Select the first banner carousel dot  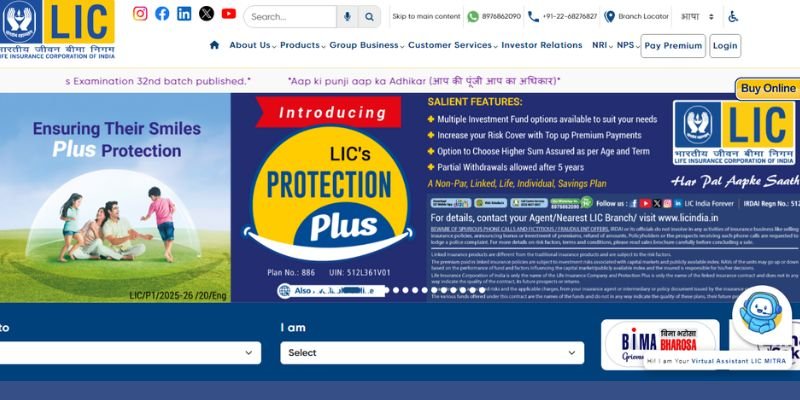point(388,290)
